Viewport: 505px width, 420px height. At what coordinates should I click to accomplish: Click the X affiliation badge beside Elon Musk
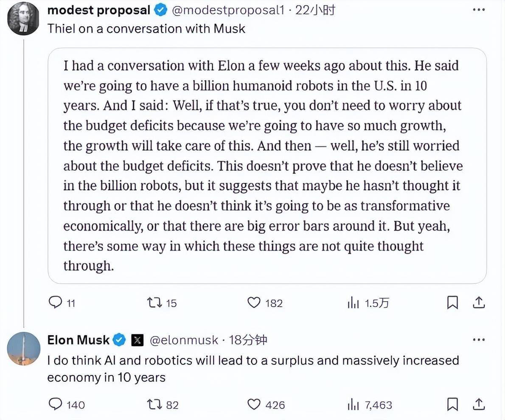[137, 340]
